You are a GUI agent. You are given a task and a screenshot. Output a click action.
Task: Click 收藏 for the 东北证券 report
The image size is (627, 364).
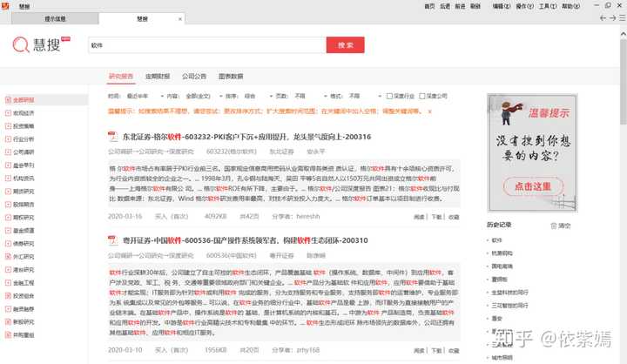coord(454,217)
